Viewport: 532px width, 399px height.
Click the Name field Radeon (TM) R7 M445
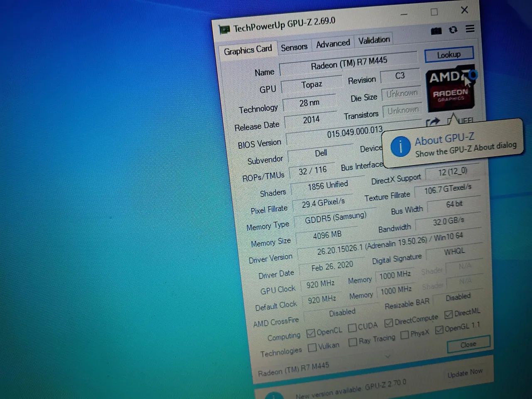[x=349, y=63]
